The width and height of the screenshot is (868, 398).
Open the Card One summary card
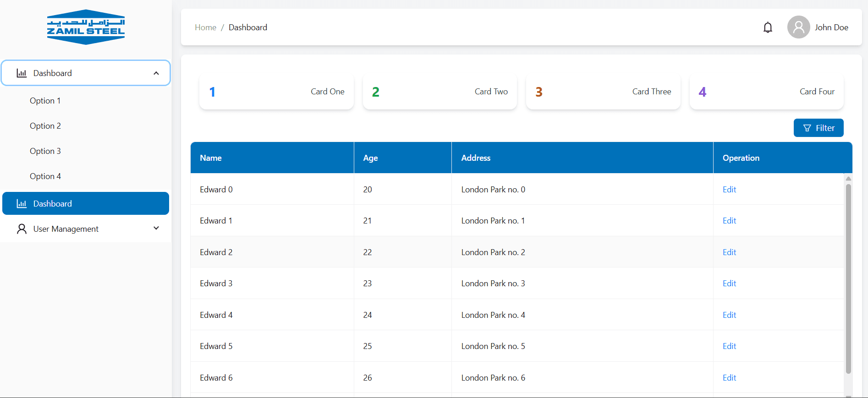click(276, 92)
